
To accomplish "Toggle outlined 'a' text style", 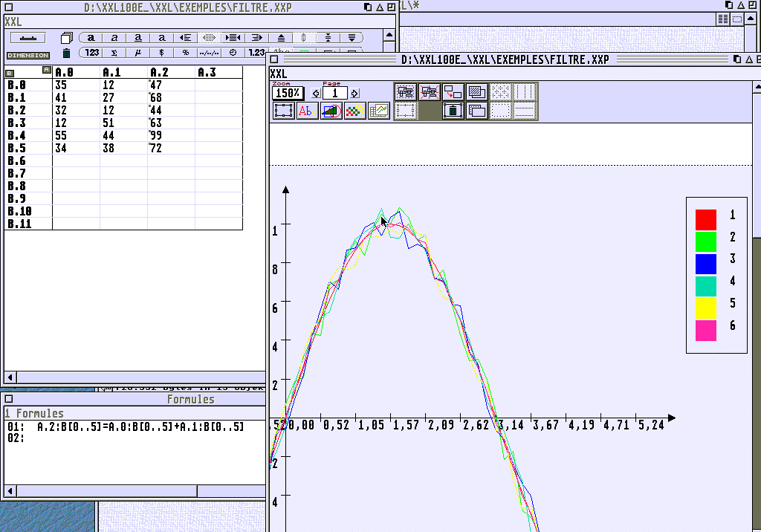I will (161, 37).
